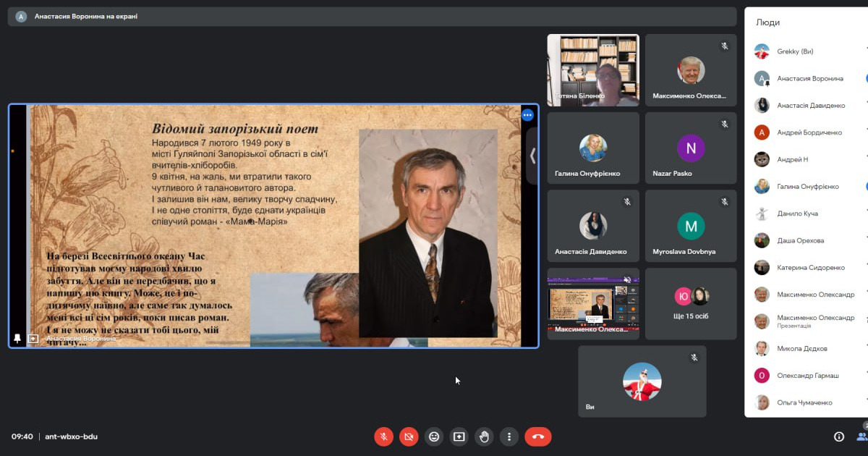Toggle the people panel icon
This screenshot has height=456, width=868.
861,436
